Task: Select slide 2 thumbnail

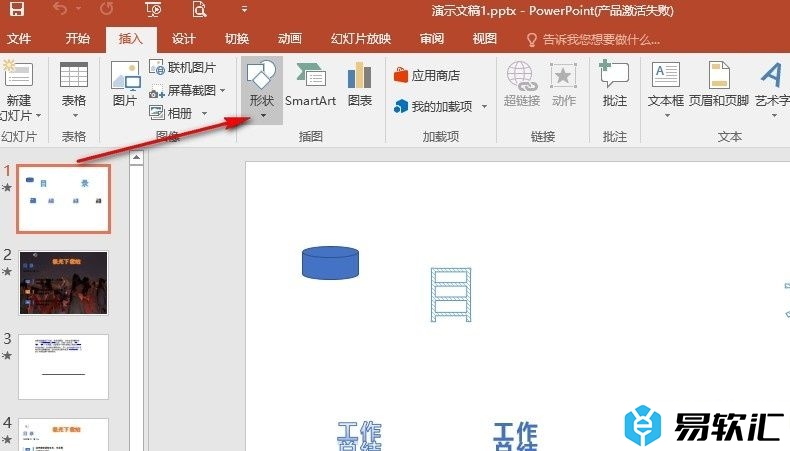Action: pos(64,283)
